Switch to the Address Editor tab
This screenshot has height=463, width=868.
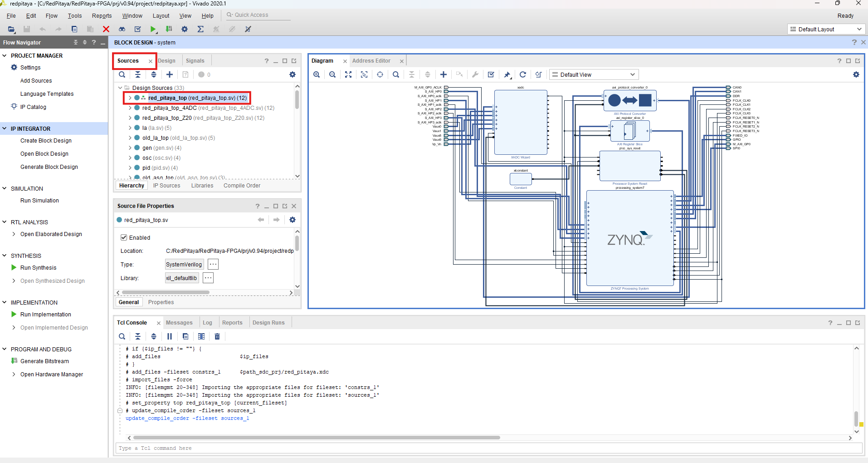coord(371,61)
